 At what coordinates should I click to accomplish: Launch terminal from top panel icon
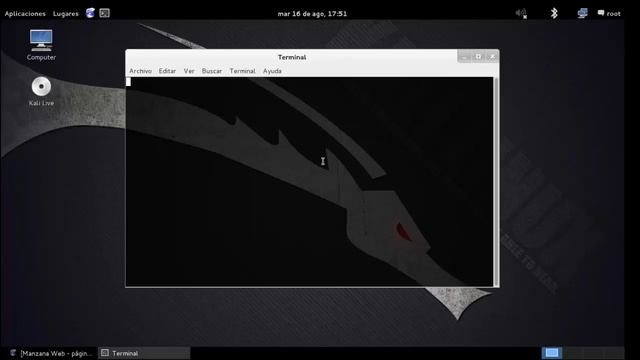(x=104, y=13)
